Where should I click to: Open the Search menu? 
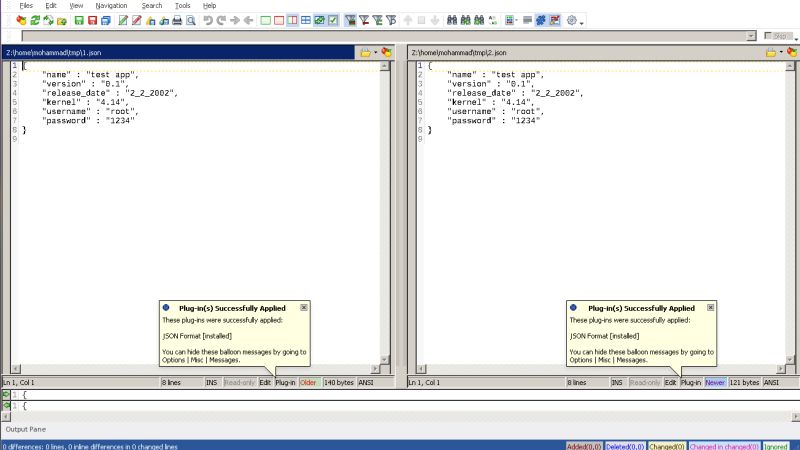coord(152,6)
